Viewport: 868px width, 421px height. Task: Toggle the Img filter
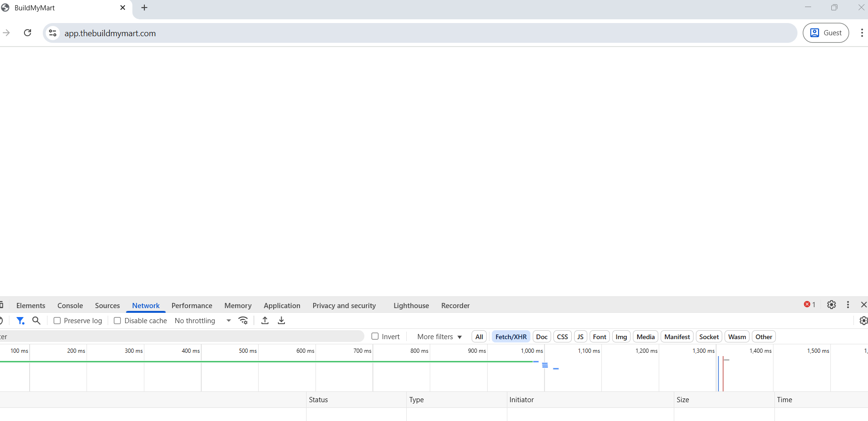[x=621, y=337]
